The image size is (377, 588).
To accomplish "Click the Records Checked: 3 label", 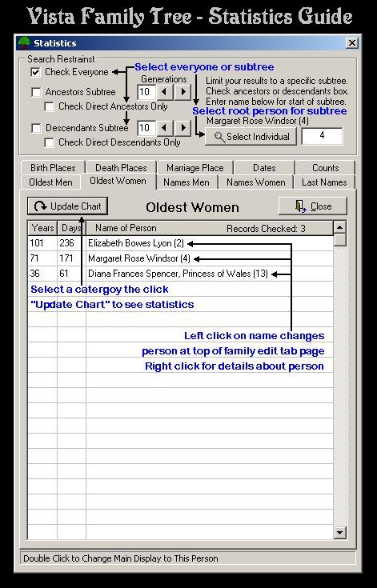I will point(266,228).
